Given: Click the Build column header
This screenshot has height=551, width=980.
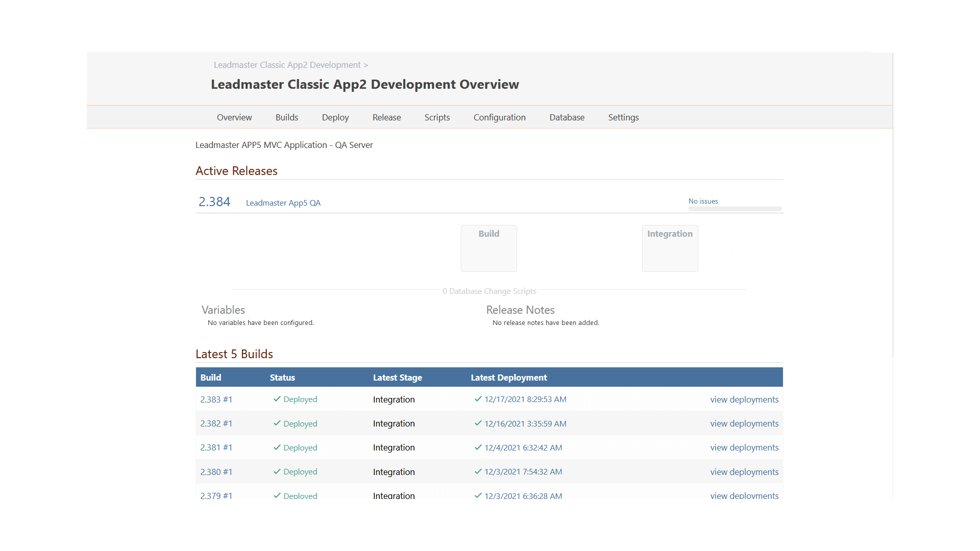Looking at the screenshot, I should (211, 378).
